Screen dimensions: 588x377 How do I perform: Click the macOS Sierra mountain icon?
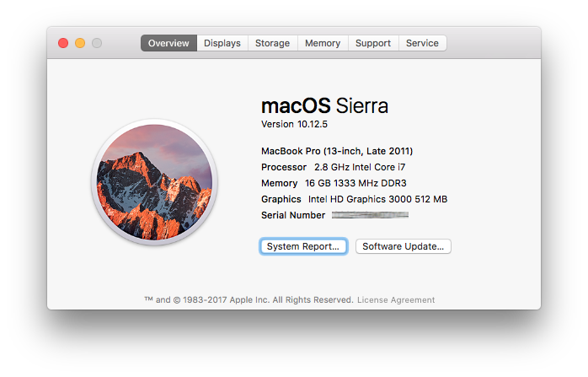[x=154, y=182]
